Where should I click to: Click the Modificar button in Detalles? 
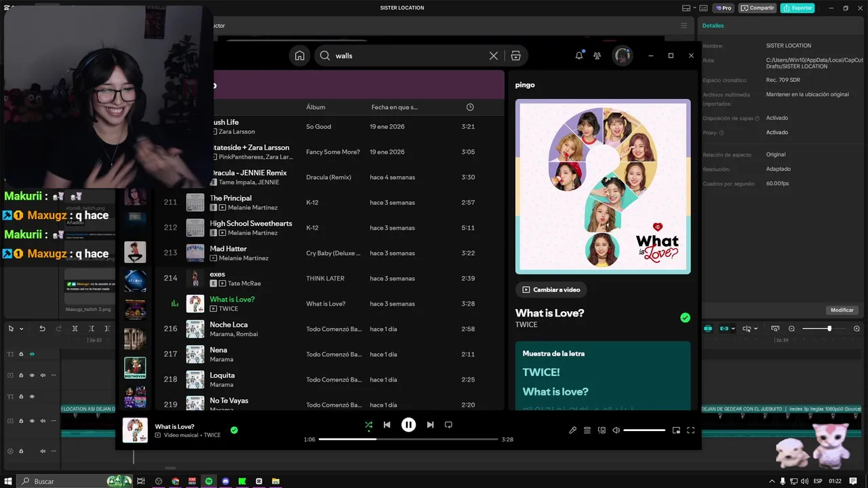(x=842, y=310)
